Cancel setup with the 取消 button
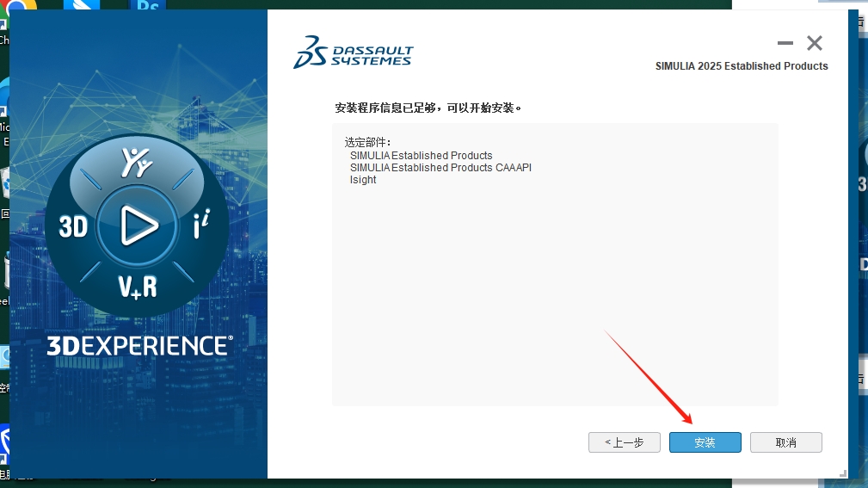 tap(785, 442)
